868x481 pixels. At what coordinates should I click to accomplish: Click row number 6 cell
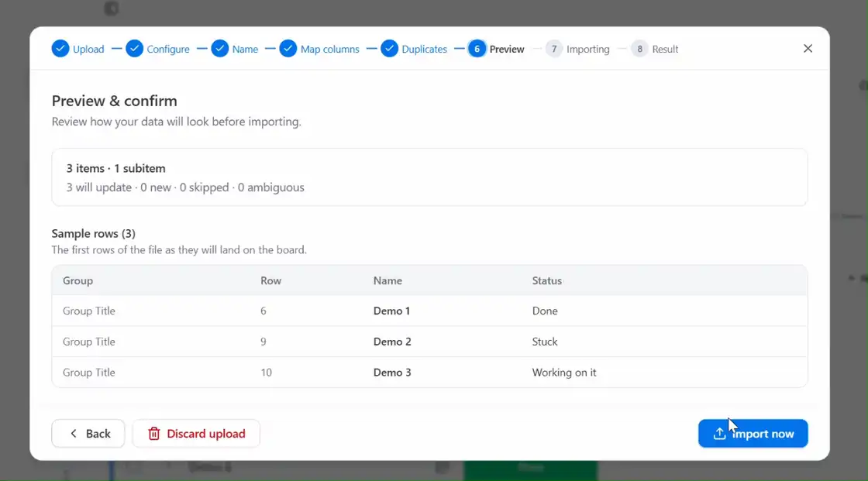263,311
